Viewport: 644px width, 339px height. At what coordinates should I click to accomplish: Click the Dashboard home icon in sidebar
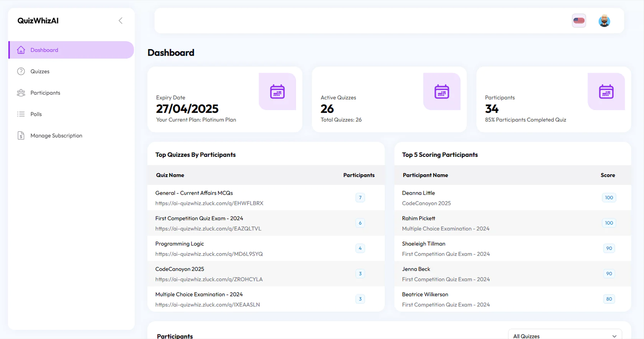click(x=21, y=50)
